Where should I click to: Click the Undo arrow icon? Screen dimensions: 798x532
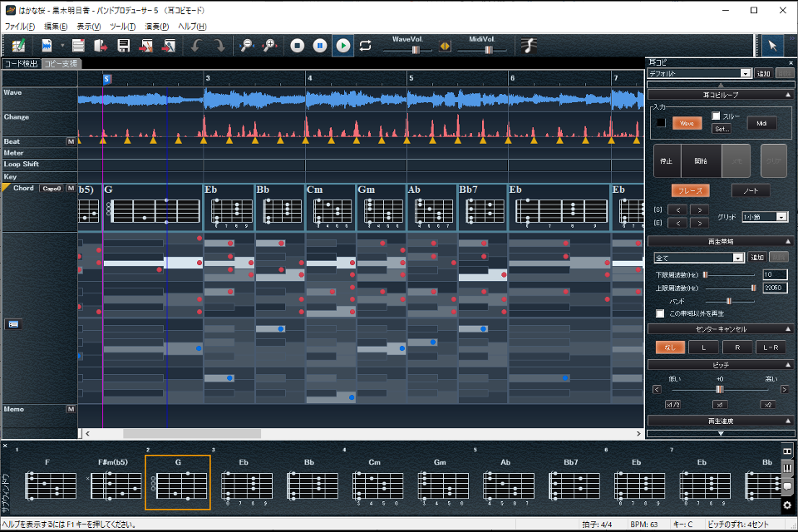point(196,46)
